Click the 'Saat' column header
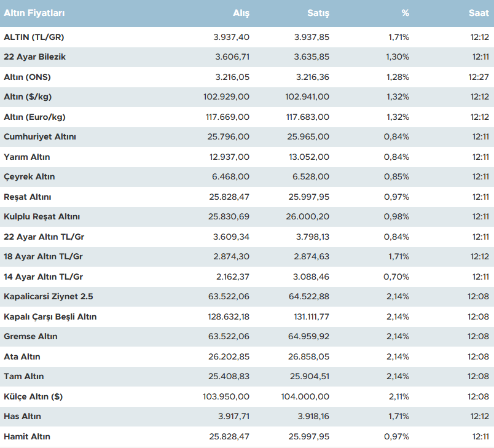The width and height of the screenshot is (494, 448). tap(479, 13)
